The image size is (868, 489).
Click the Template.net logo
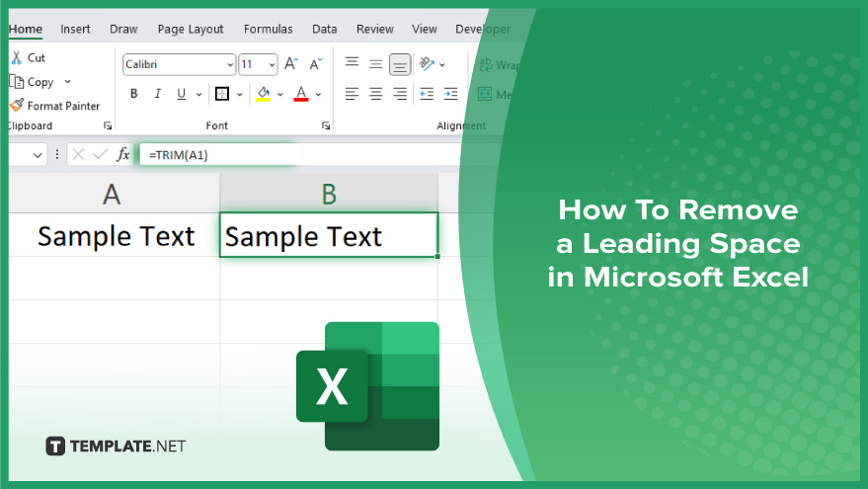point(116,446)
